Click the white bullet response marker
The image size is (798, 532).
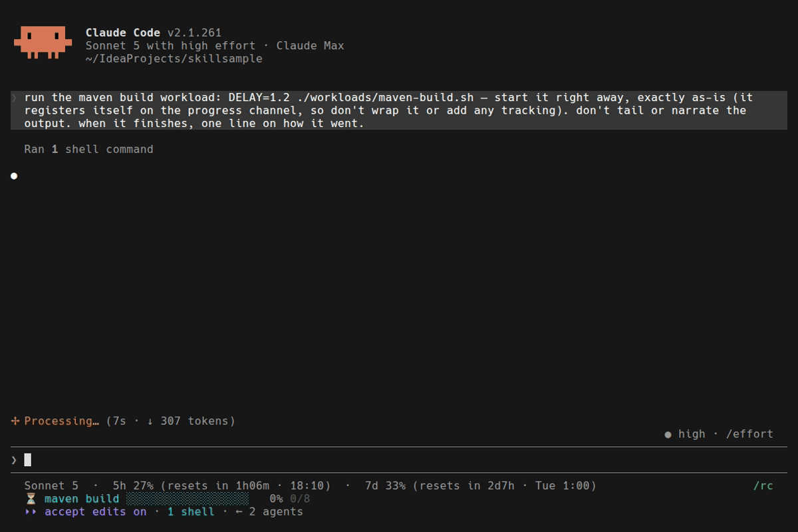coord(14,176)
